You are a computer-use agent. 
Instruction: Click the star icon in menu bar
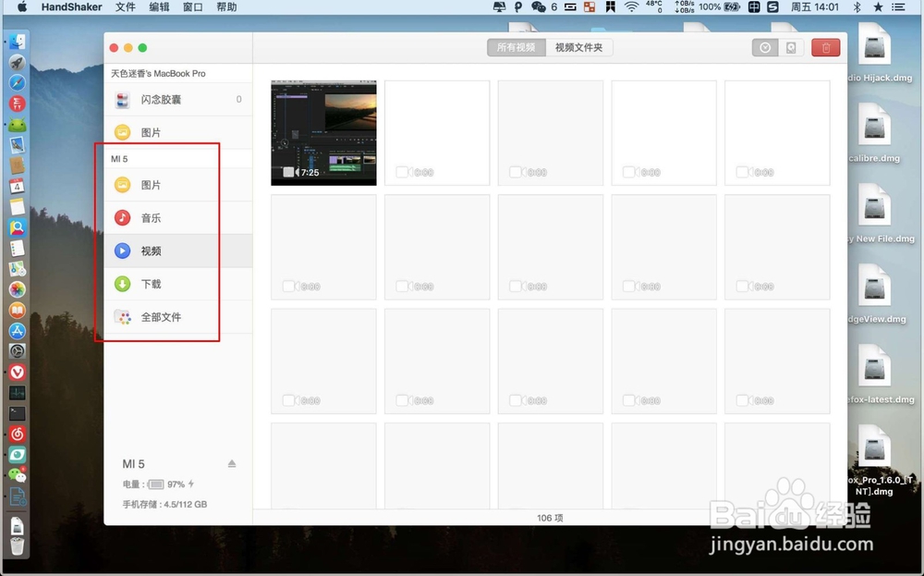(x=878, y=7)
